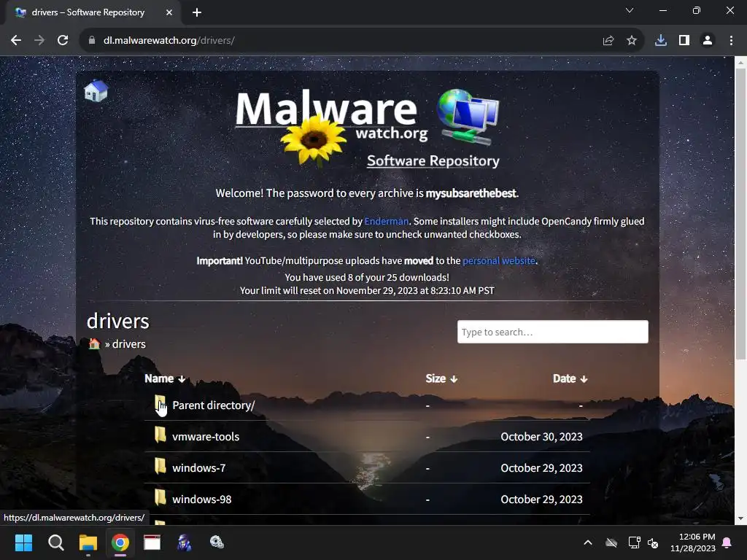Open Chrome downloads icon
747x560 pixels.
[661, 41]
